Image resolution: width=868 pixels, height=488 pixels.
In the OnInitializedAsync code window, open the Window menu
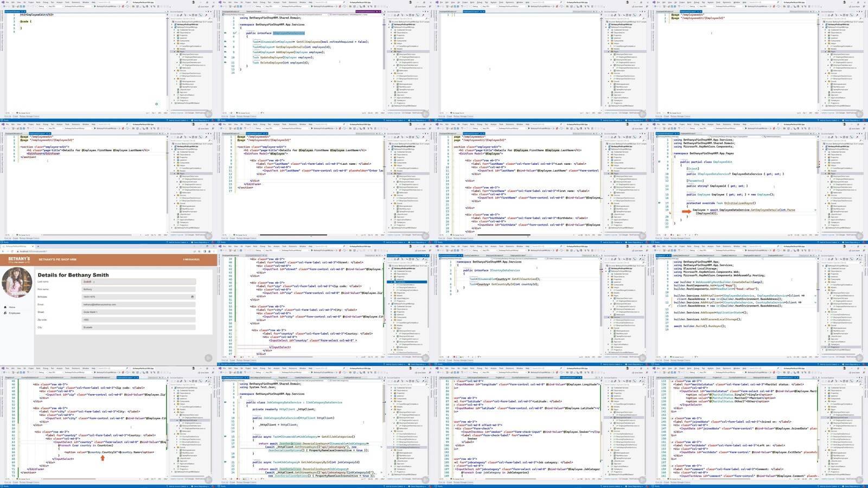coord(737,124)
